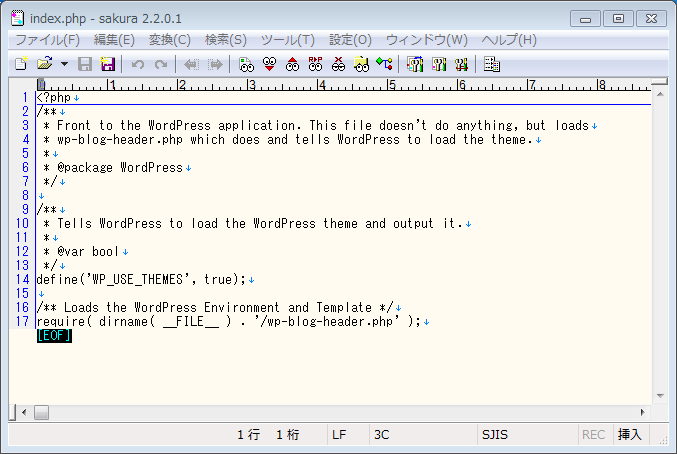Click the [EOF] marker
This screenshot has width=677, height=454.
(54, 335)
